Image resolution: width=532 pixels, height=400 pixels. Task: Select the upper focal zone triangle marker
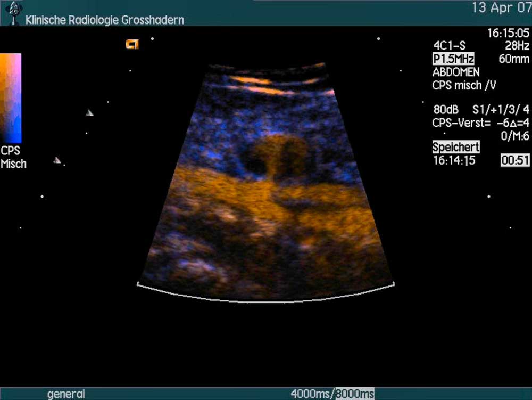click(90, 112)
